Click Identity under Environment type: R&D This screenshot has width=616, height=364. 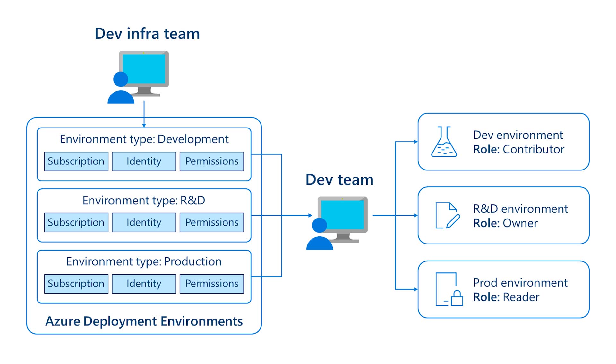coord(144,222)
